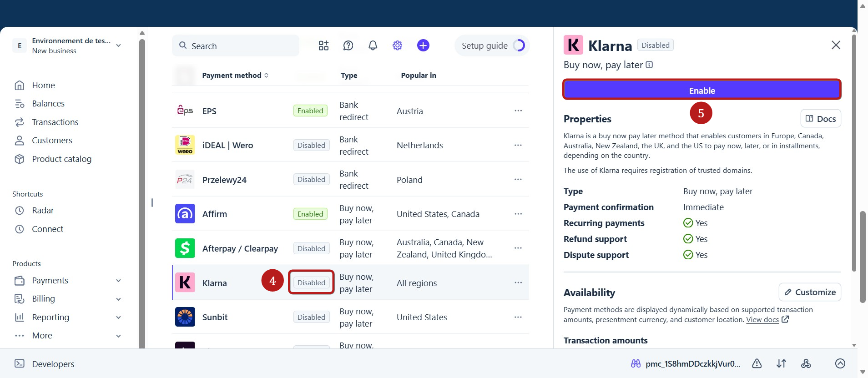Open Transactions in sidebar
The width and height of the screenshot is (868, 378).
(x=55, y=122)
